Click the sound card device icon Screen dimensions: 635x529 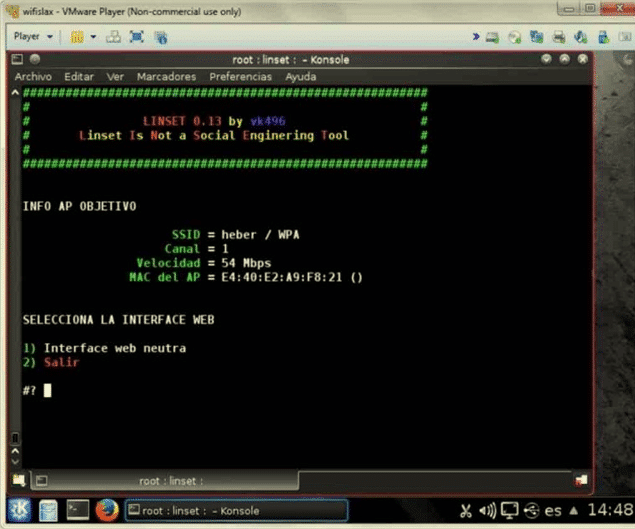[581, 37]
